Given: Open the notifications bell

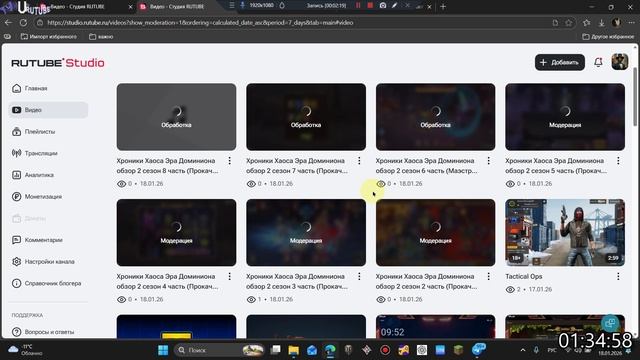Looking at the screenshot, I should 598,62.
